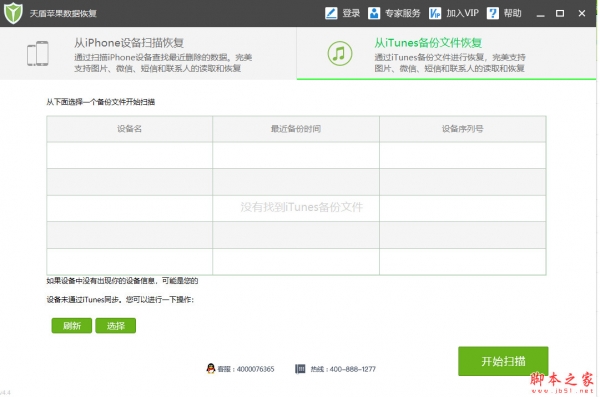Switch to 从iPhone设备扫描恢复 tab
Image resolution: width=600 pixels, height=397 pixels.
click(x=148, y=53)
